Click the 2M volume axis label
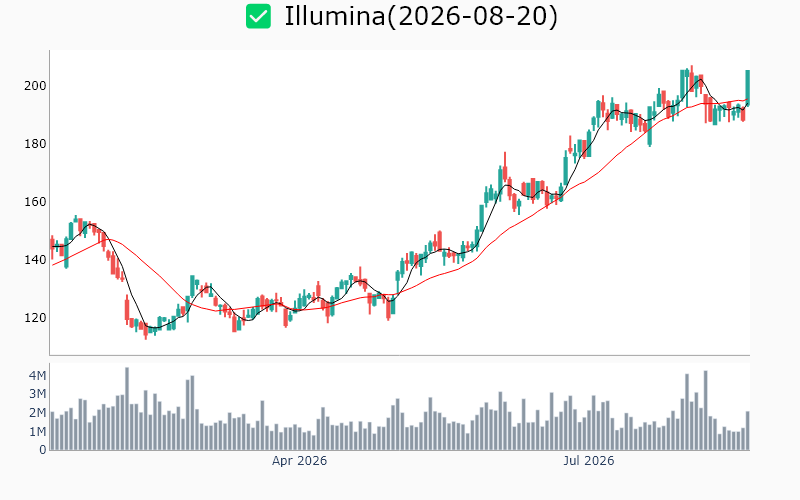This screenshot has width=800, height=500. pos(38,413)
